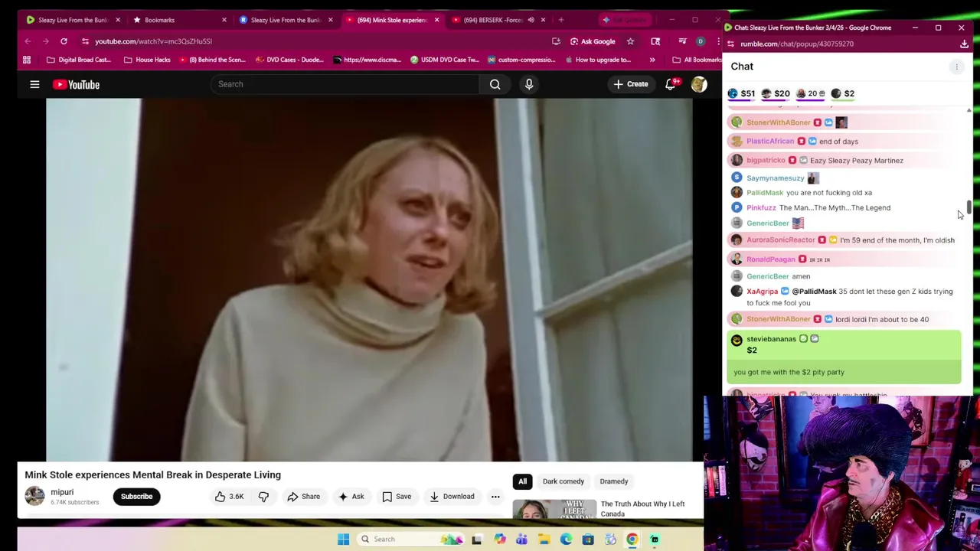The image size is (980, 551).
Task: Dislike the Mink Stole video
Action: click(x=263, y=497)
